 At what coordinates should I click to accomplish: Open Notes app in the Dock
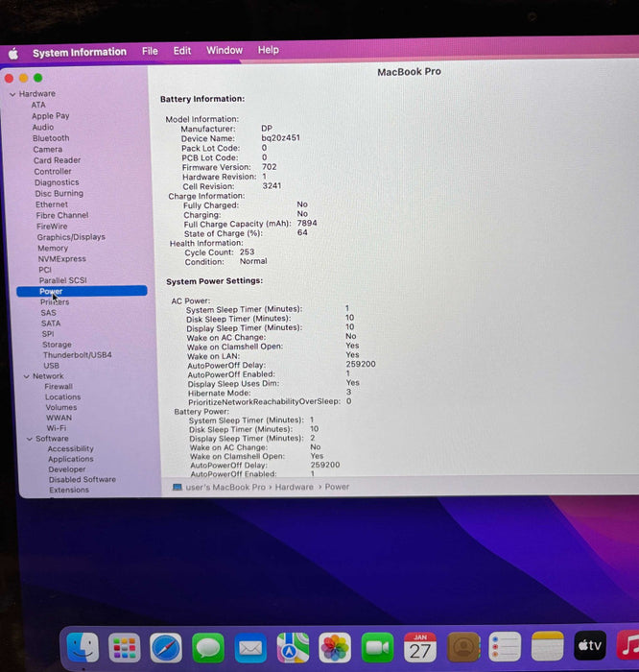[547, 645]
